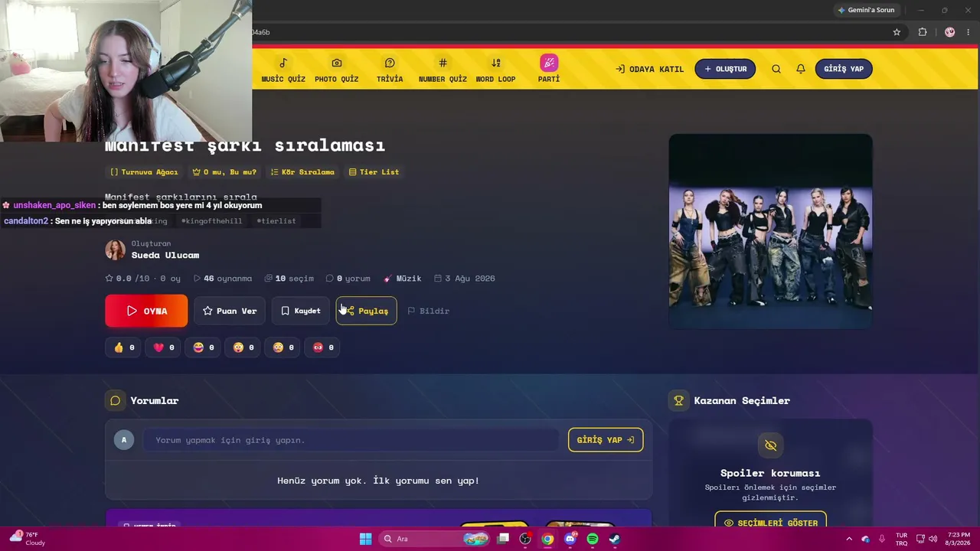The image size is (980, 551).
Task: Open the Number Quiz section
Action: [443, 69]
